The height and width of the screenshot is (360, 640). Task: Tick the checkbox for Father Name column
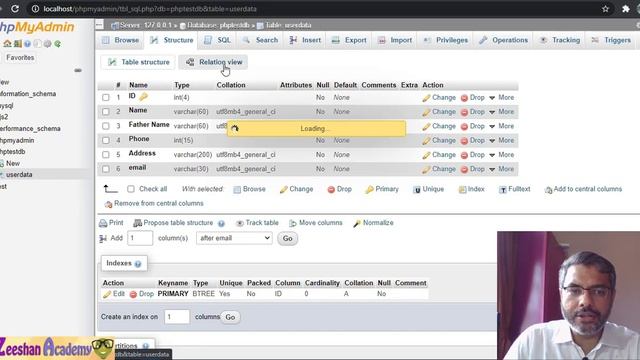tap(106, 126)
